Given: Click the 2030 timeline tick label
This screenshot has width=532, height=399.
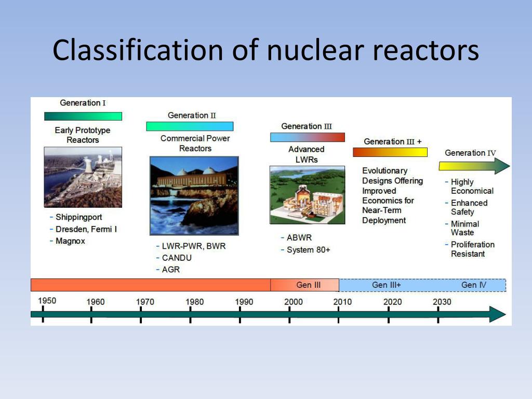Looking at the screenshot, I should [442, 302].
